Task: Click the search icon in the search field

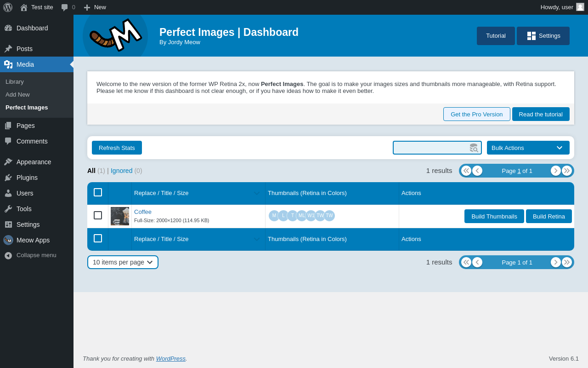Action: click(474, 148)
